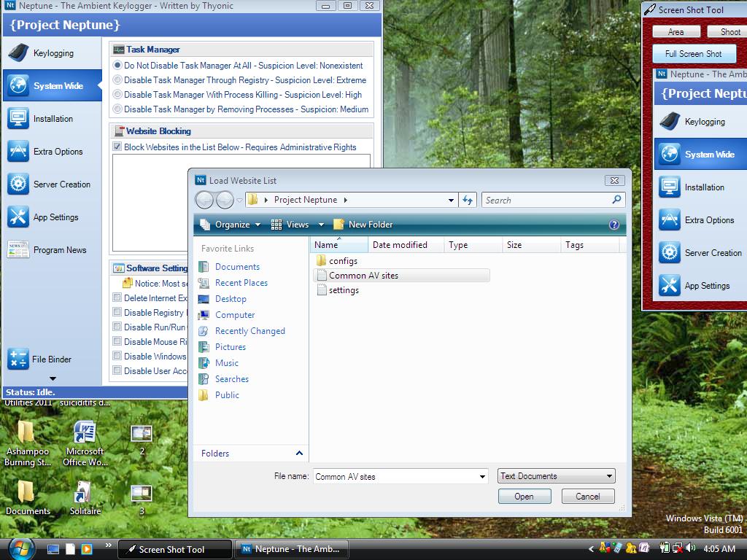
Task: Click the refresh arrows beside address bar
Action: [468, 200]
